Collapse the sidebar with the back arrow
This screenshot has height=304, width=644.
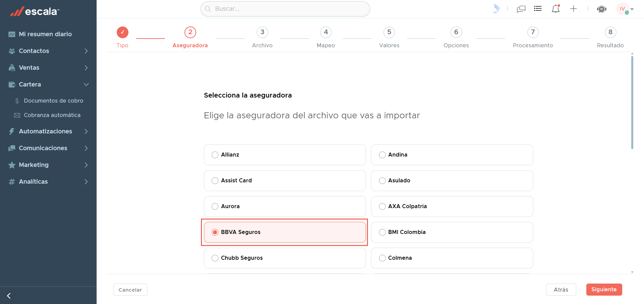click(x=9, y=296)
